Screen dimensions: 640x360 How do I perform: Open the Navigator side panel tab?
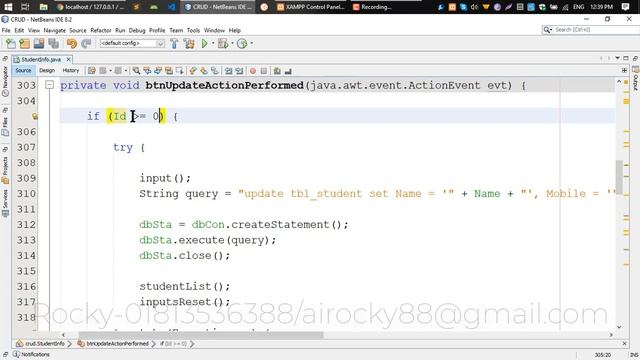tap(5, 81)
